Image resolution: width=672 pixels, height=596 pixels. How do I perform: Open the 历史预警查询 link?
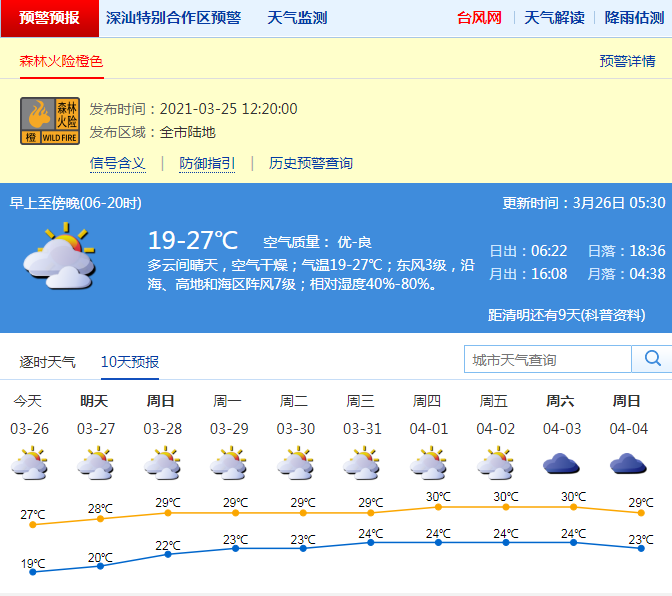[310, 163]
